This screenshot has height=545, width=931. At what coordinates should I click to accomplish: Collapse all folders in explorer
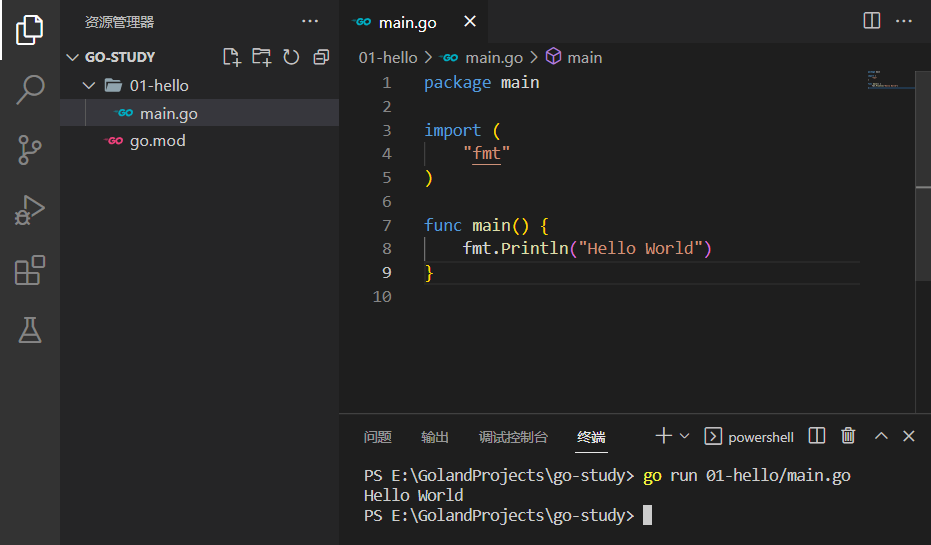pos(321,57)
